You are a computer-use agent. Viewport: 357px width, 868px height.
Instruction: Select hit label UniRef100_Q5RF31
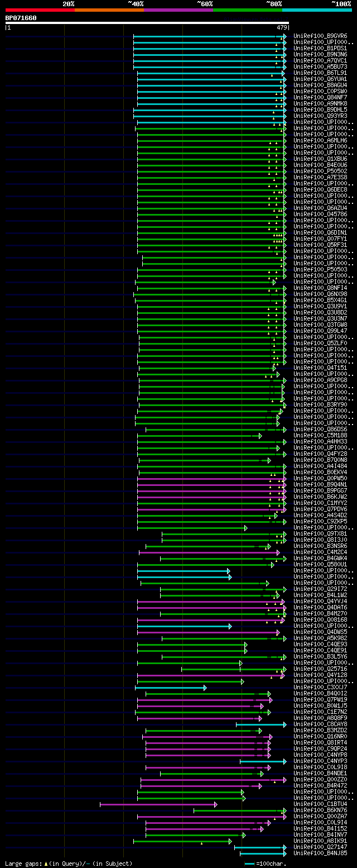point(320,245)
